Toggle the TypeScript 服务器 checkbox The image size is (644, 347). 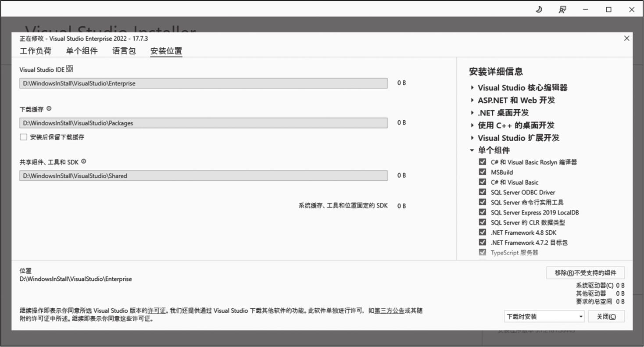(483, 253)
